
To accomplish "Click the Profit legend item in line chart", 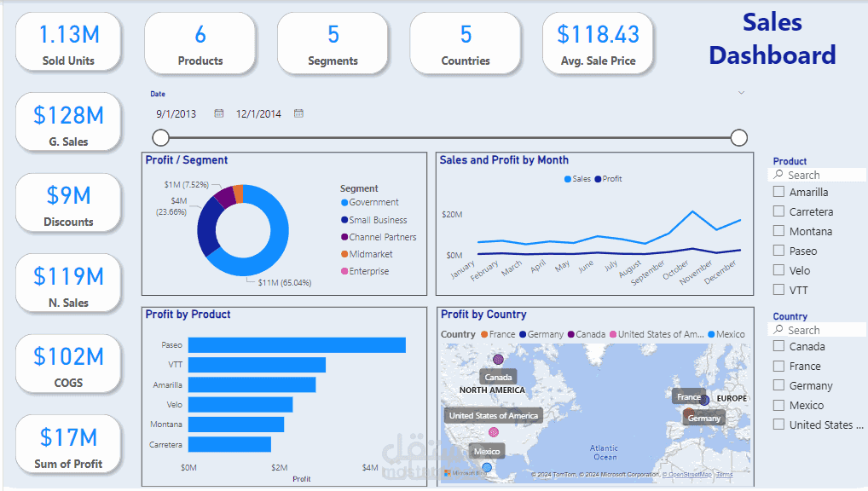I will click(608, 179).
